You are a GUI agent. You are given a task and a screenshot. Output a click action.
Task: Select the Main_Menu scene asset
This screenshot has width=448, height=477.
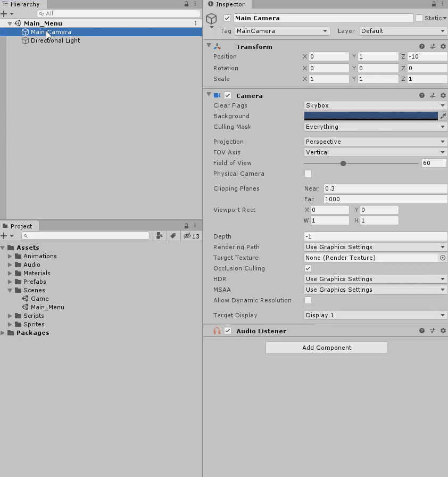click(x=47, y=307)
